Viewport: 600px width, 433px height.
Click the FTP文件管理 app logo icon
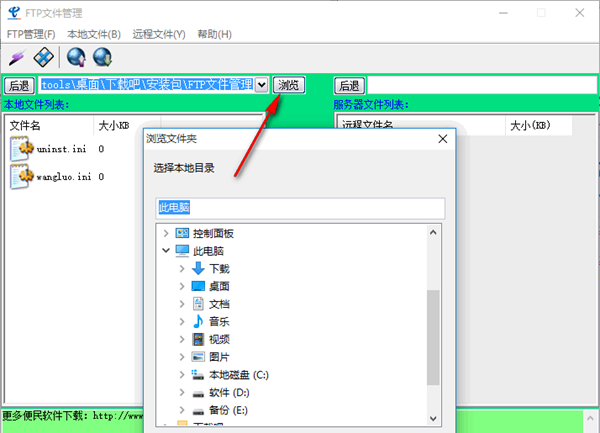coord(15,13)
